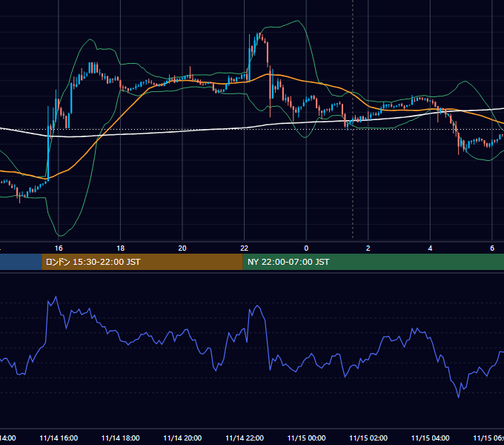Click the upper axis hour label 16

pyautogui.click(x=59, y=248)
